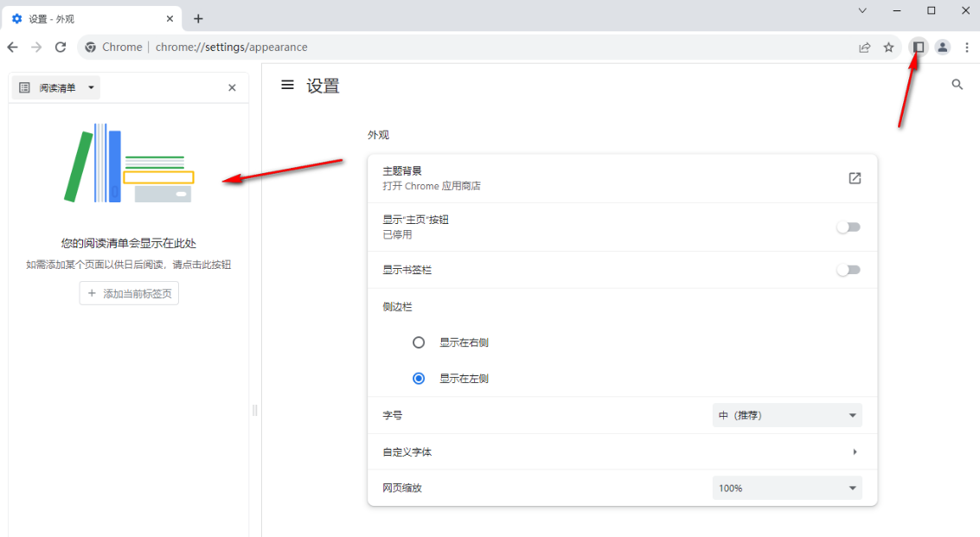
Task: Search settings with magnifier icon
Action: pyautogui.click(x=957, y=85)
